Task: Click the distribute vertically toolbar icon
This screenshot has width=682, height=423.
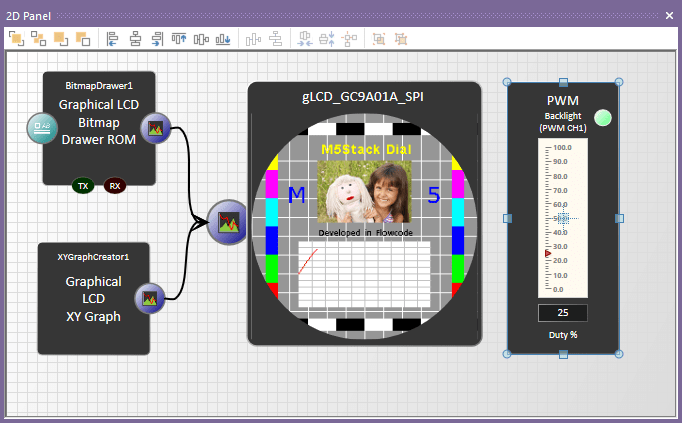Action: [276, 39]
